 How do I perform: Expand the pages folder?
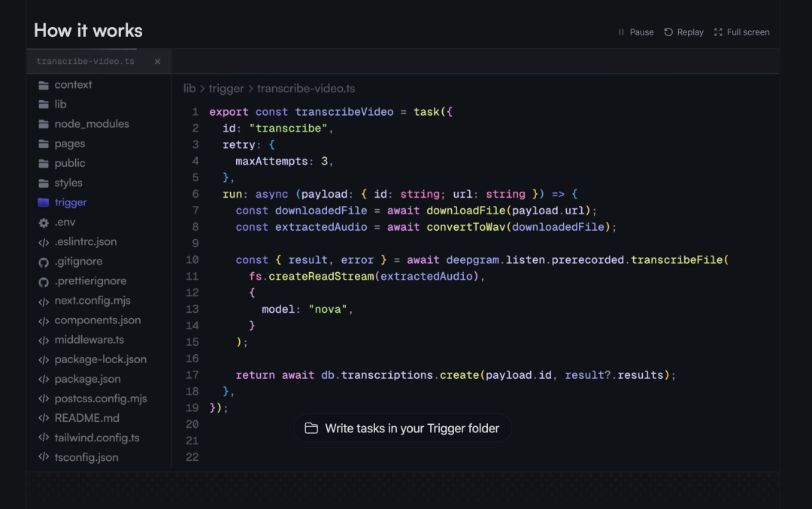[x=69, y=144]
